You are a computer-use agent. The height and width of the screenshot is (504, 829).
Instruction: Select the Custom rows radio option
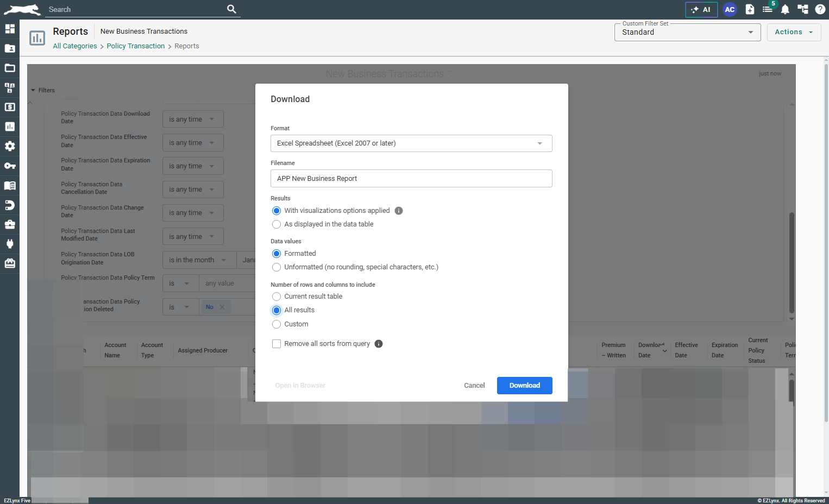277,324
